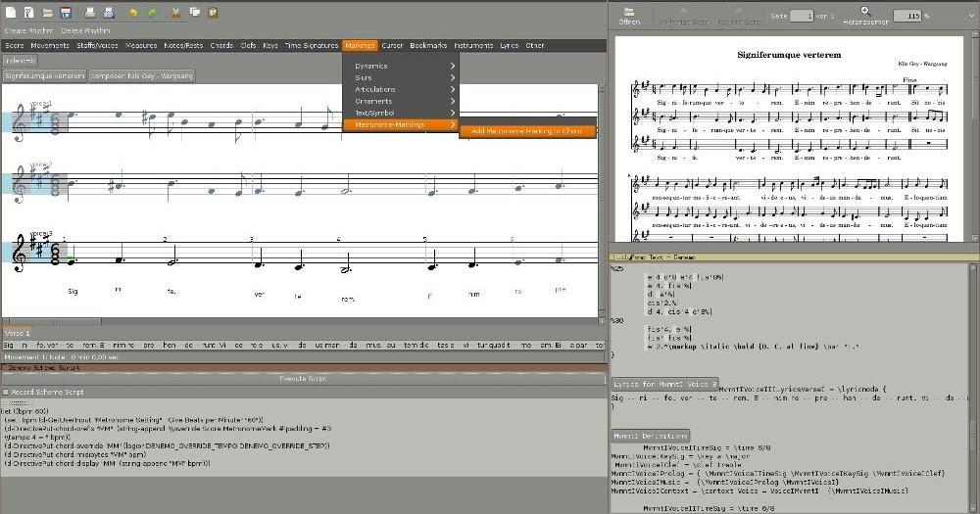This screenshot has height=514, width=980.
Task: Open the Time Signatures menu
Action: [x=312, y=46]
